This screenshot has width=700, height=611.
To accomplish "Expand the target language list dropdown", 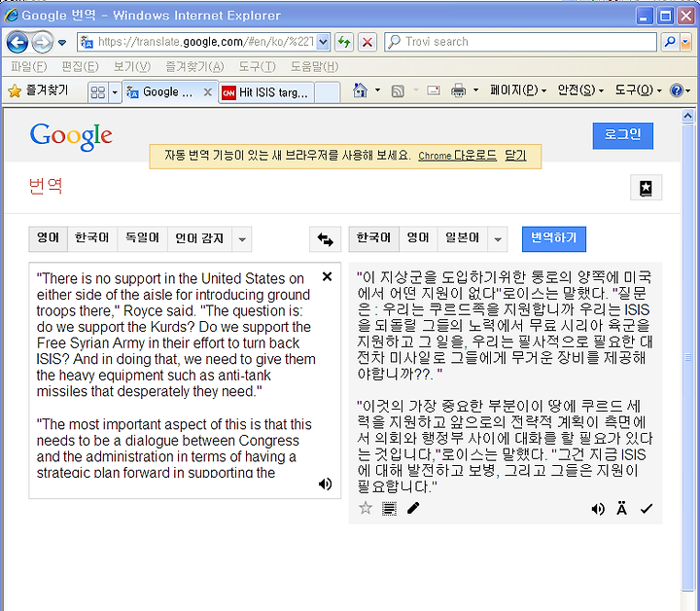I will click(x=498, y=239).
